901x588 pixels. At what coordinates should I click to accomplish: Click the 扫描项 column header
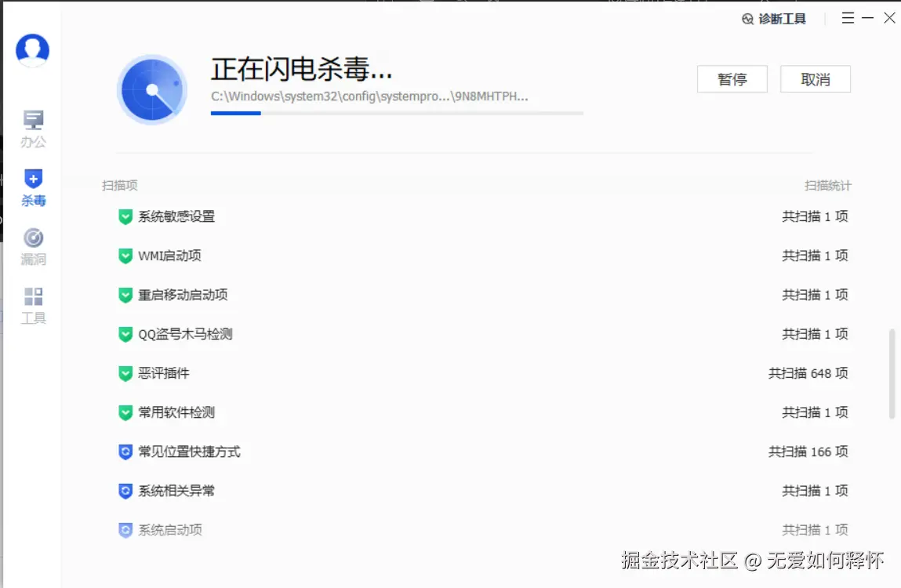(x=119, y=186)
